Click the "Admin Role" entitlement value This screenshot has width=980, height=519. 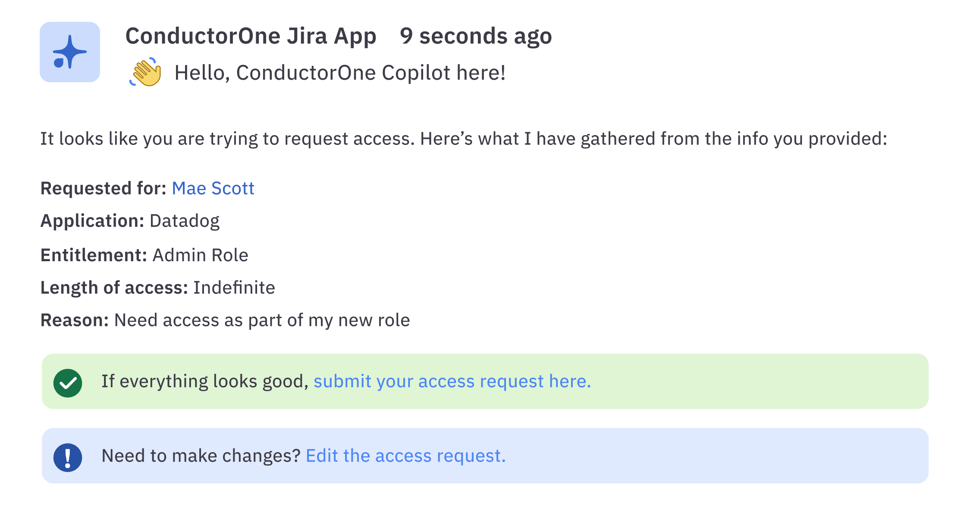[201, 255]
